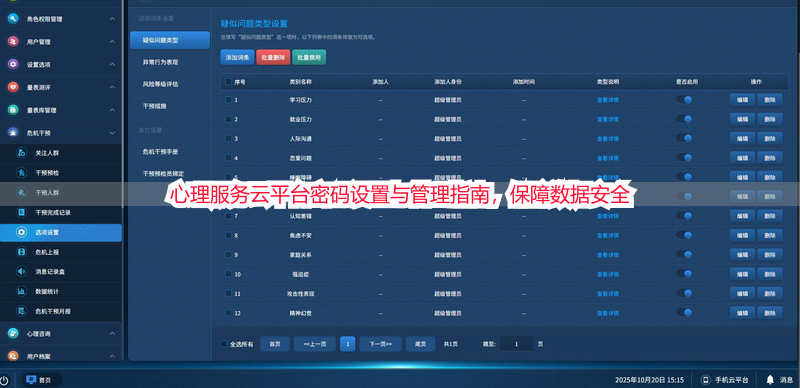Click the 数据统计 bar chart icon
The width and height of the screenshot is (800, 388).
[21, 292]
